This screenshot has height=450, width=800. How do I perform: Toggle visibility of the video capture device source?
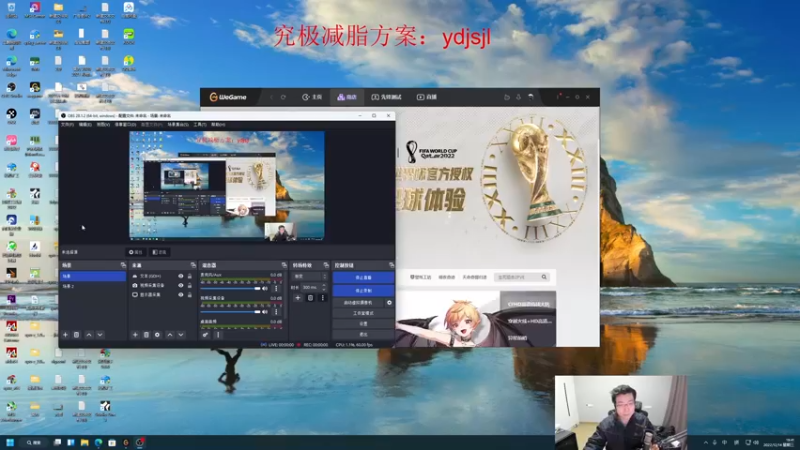pos(181,285)
